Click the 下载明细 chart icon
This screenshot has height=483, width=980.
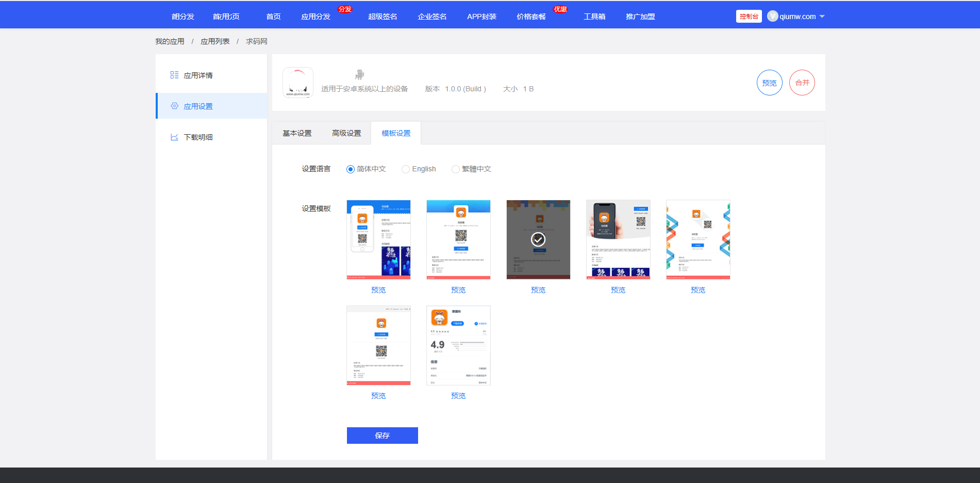(x=174, y=137)
